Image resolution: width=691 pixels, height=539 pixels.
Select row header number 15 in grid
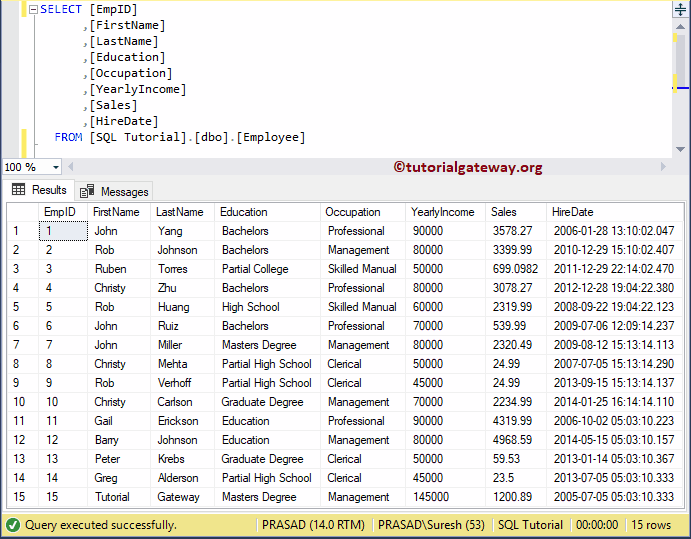(22, 497)
